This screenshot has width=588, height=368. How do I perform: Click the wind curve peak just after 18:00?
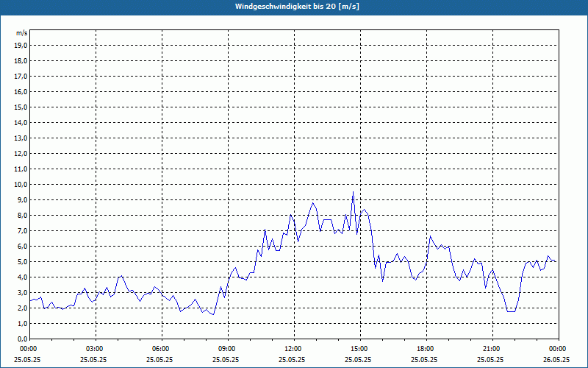431,236
